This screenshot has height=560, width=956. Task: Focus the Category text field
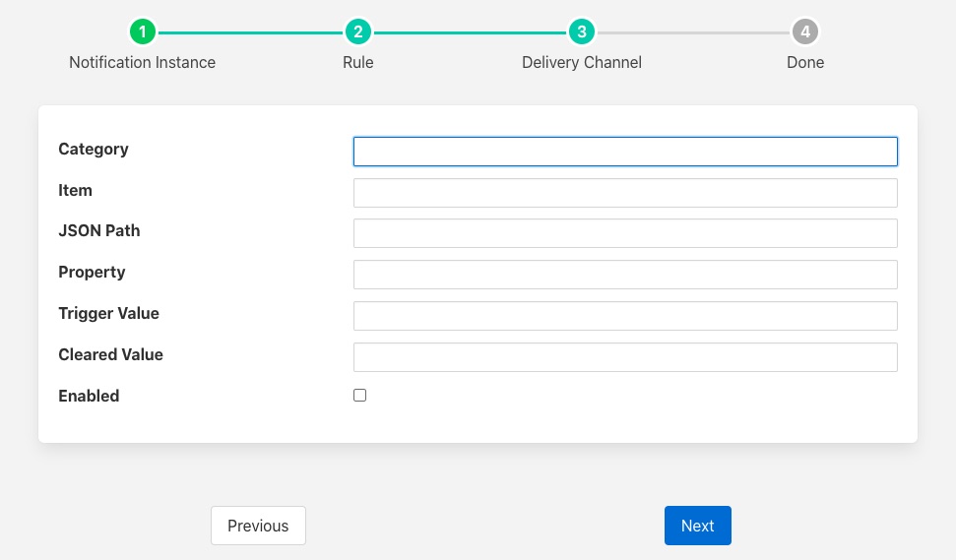click(x=625, y=152)
